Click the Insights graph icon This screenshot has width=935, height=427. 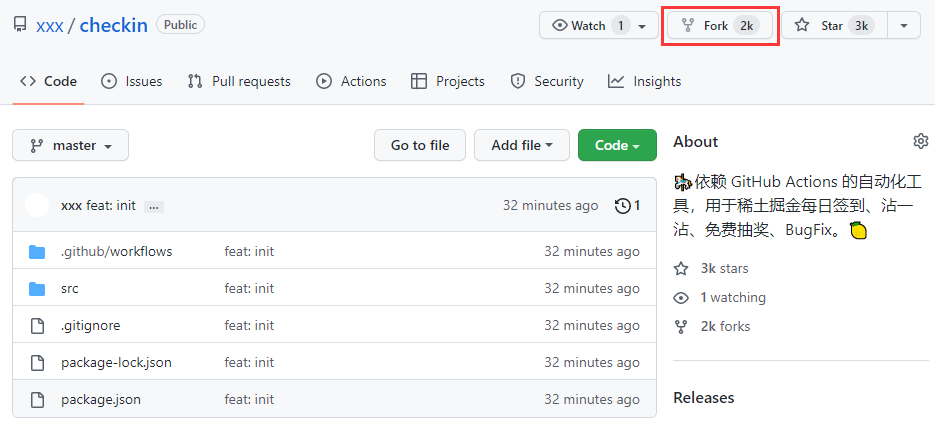point(616,81)
